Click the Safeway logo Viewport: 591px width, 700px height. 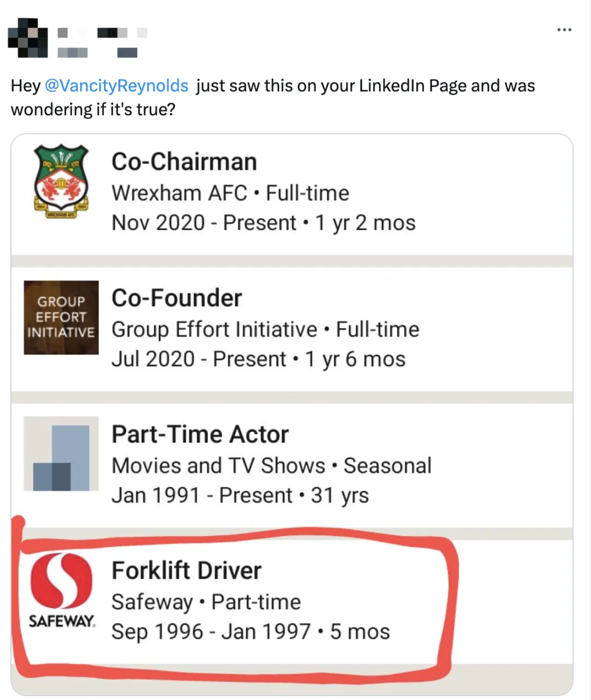pyautogui.click(x=61, y=591)
